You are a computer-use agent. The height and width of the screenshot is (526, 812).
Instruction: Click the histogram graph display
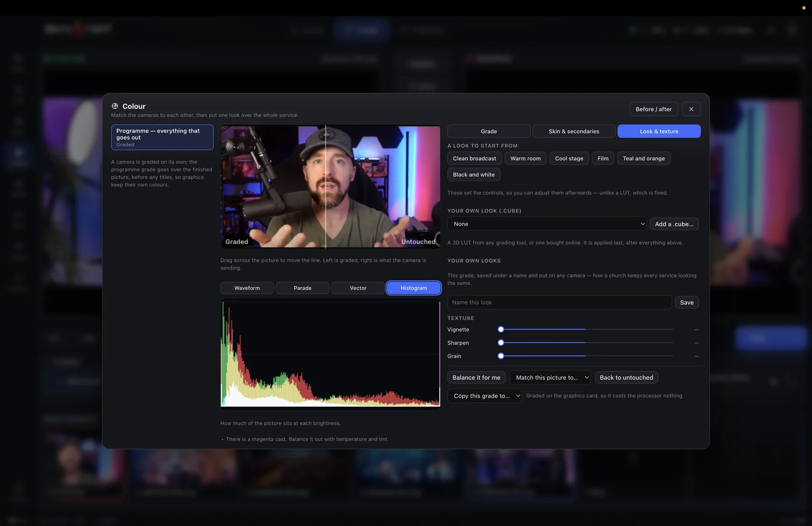330,354
